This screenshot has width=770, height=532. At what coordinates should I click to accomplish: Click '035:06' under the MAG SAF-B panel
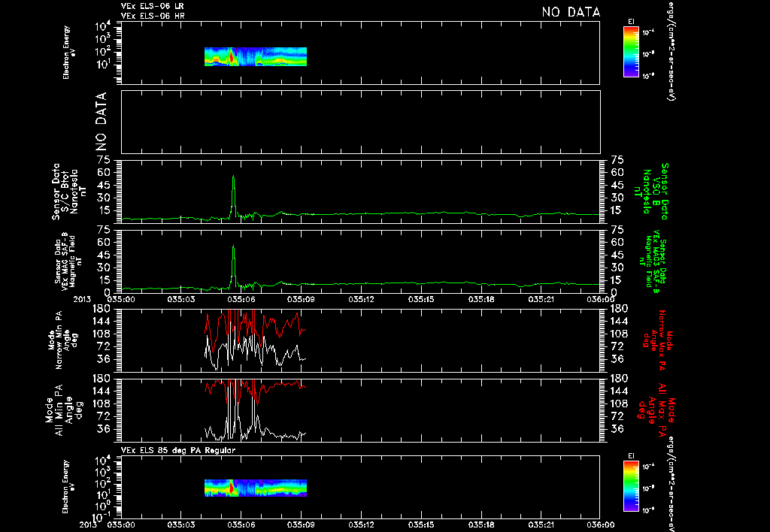coord(241,299)
